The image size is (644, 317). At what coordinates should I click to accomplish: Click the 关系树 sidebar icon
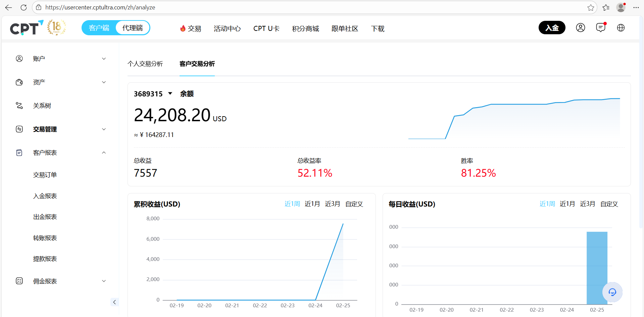[x=19, y=106]
